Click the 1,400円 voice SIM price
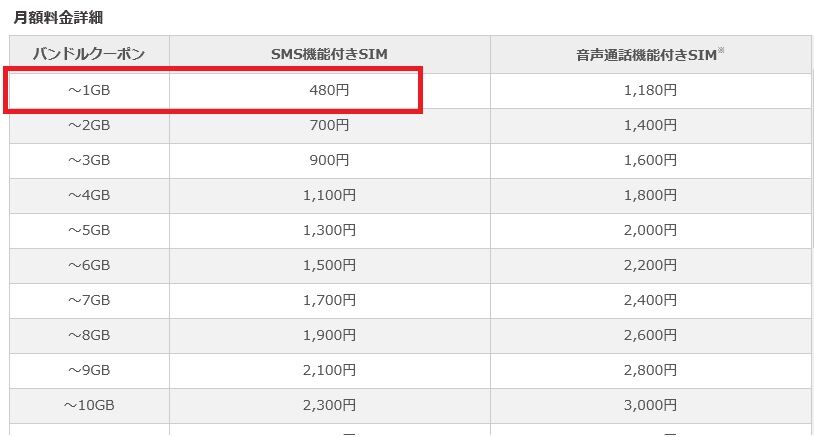The width and height of the screenshot is (814, 437). [x=650, y=125]
